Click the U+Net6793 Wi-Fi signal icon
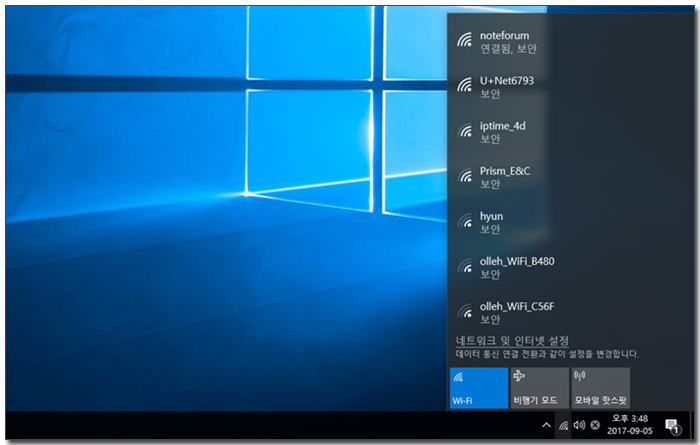 [x=464, y=86]
